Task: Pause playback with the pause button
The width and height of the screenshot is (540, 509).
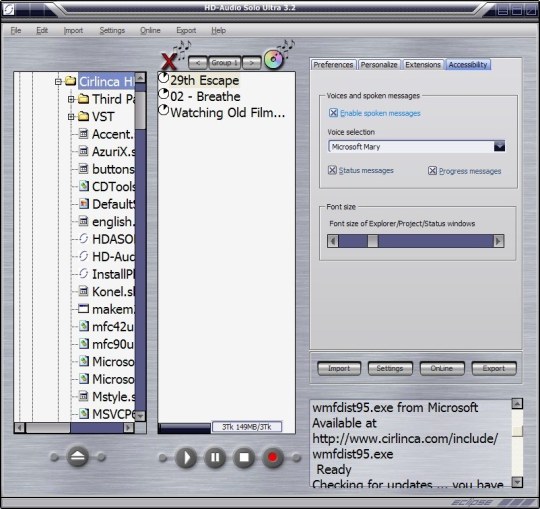Action: (215, 457)
